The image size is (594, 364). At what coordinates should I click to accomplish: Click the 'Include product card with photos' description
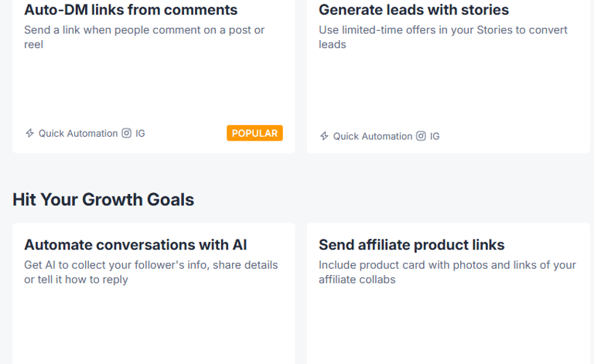447,272
